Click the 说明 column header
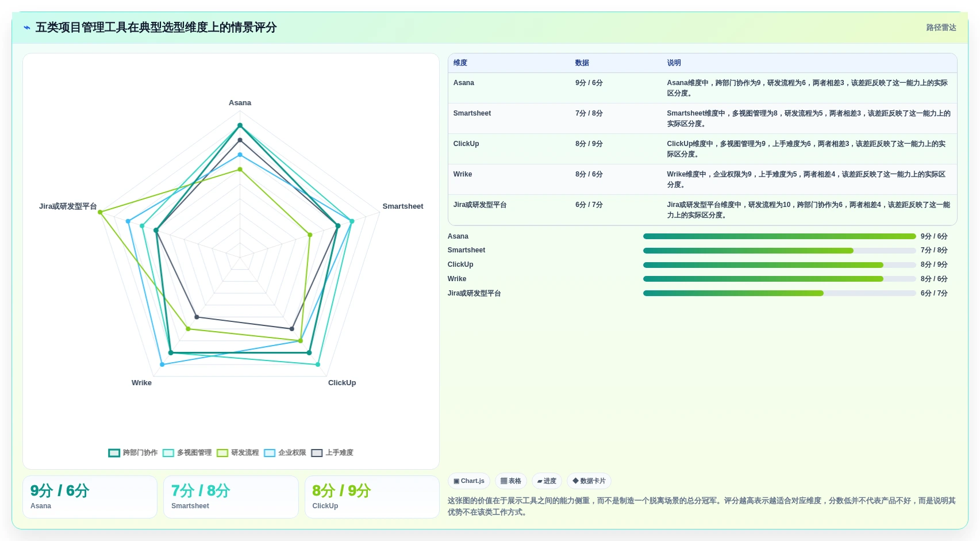The width and height of the screenshot is (980, 541). point(674,63)
